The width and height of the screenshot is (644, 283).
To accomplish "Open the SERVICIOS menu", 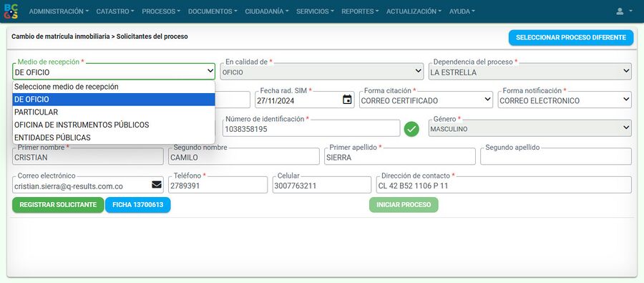I will coord(315,11).
